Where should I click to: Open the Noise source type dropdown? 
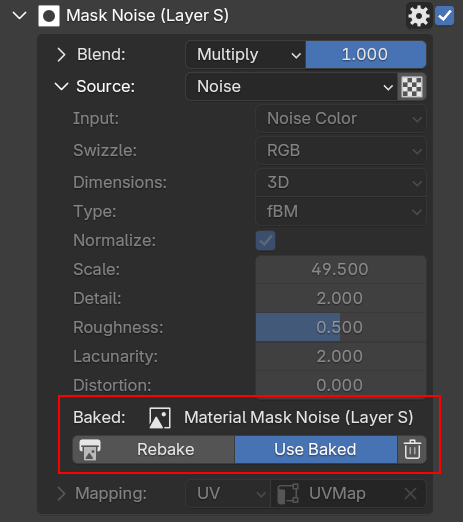tap(292, 87)
